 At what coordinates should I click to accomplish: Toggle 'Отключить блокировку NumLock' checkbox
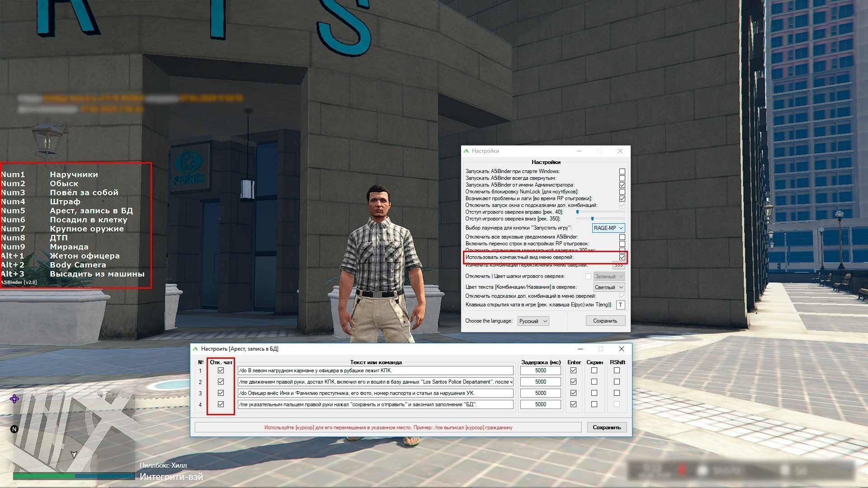[x=622, y=192]
